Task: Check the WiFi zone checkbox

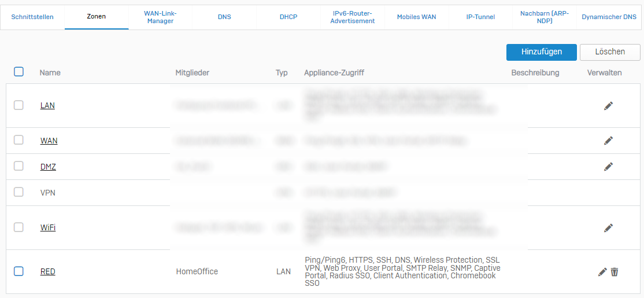Action: pos(18,227)
